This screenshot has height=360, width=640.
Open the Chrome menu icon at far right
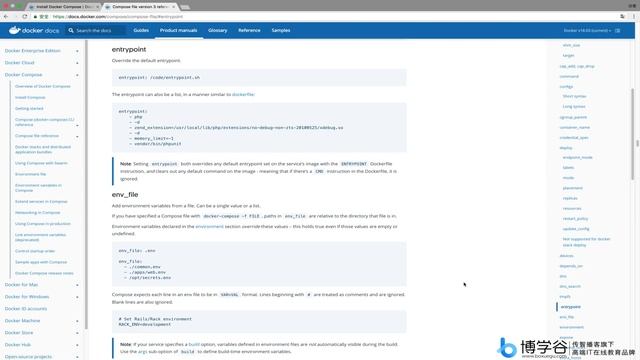tap(634, 16)
